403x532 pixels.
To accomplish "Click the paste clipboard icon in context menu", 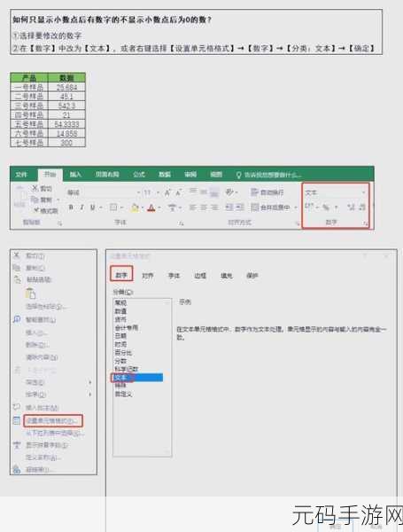I will 30,293.
